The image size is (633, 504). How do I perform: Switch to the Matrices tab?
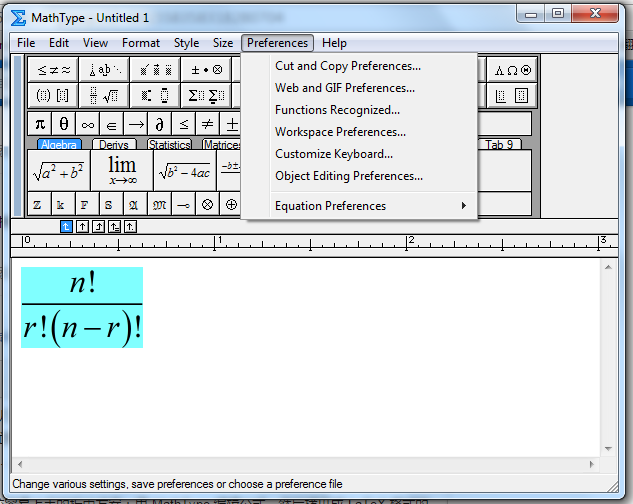pyautogui.click(x=222, y=144)
